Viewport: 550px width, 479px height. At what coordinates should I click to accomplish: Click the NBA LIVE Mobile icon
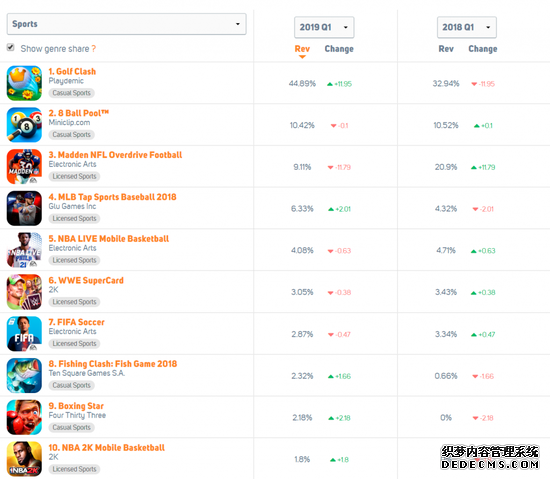coord(24,250)
